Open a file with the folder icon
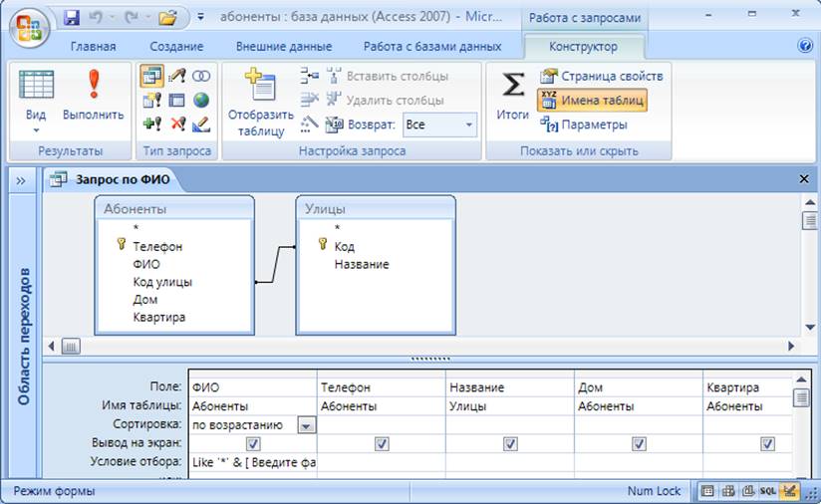The height and width of the screenshot is (504, 821). click(167, 18)
